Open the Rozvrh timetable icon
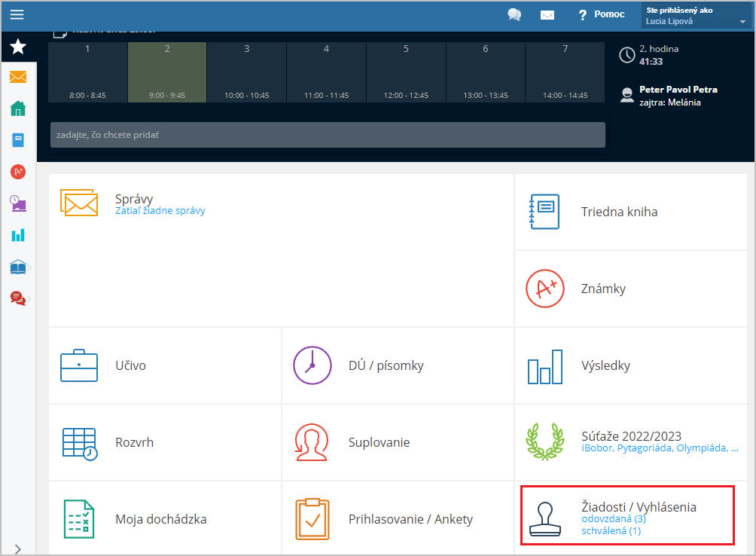The height and width of the screenshot is (556, 756). pos(80,444)
